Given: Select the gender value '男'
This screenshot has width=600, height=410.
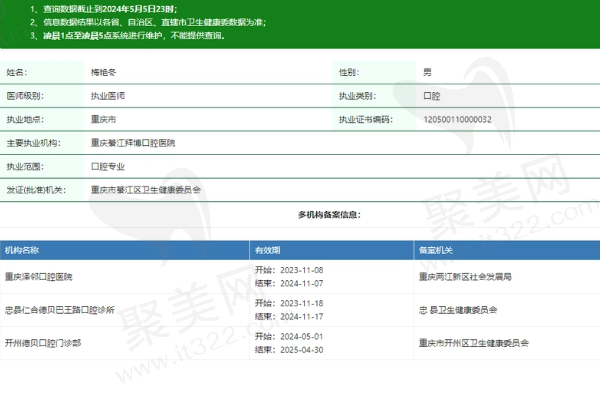Looking at the screenshot, I should point(427,72).
